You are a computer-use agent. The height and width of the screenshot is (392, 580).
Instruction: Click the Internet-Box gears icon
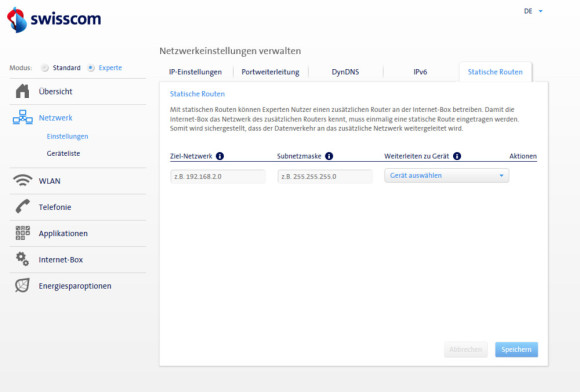tap(22, 259)
